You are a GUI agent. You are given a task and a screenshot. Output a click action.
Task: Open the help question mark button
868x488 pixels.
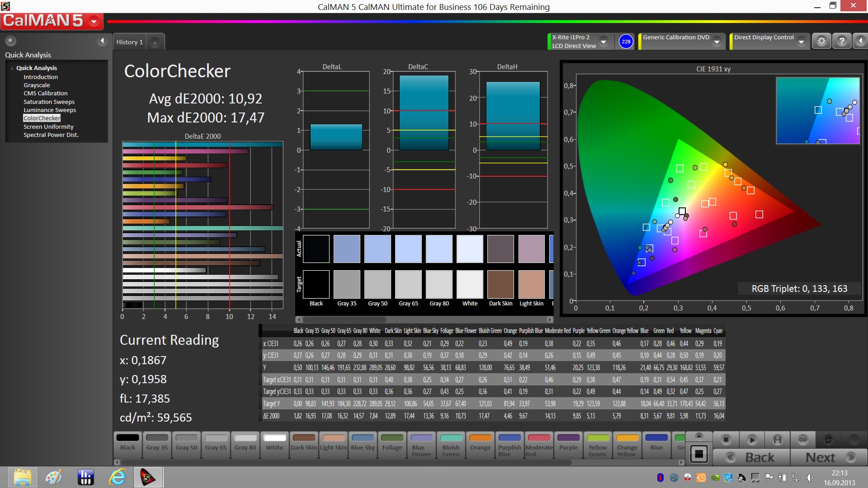coord(841,41)
